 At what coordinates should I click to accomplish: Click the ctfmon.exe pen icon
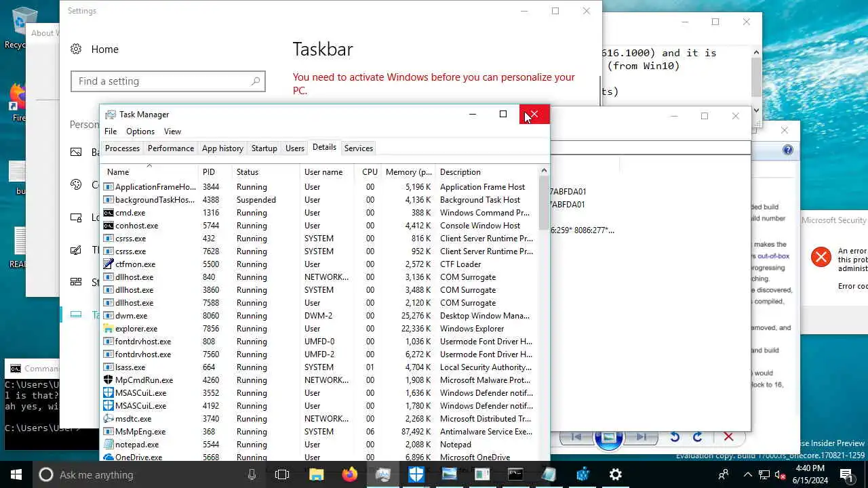[108, 264]
